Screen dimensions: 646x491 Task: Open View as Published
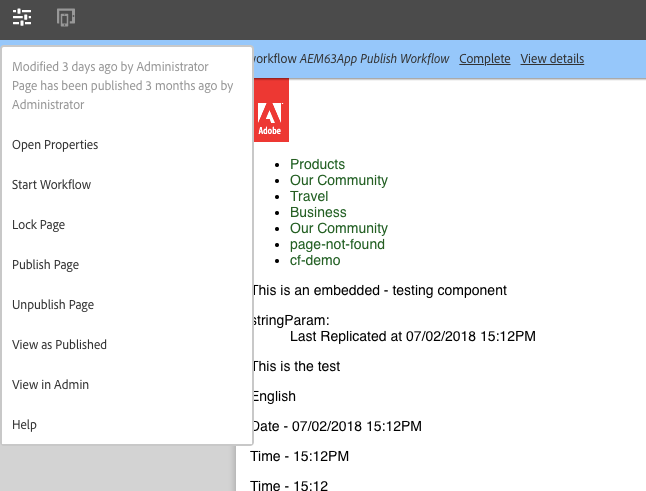point(59,345)
